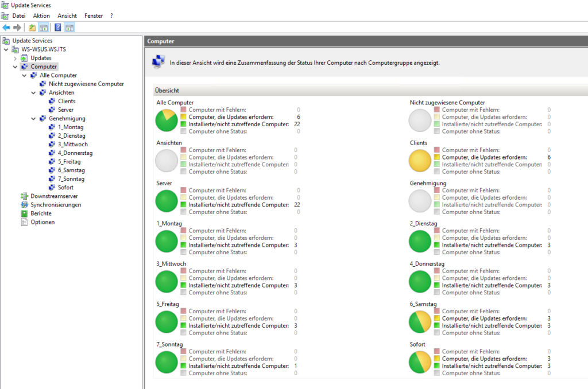This screenshot has width=588, height=389.
Task: Click the 3_Mittwoch overview heading
Action: pos(171,264)
